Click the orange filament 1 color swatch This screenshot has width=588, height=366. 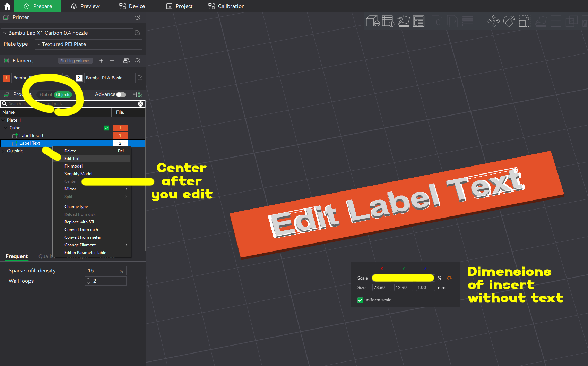(6, 78)
